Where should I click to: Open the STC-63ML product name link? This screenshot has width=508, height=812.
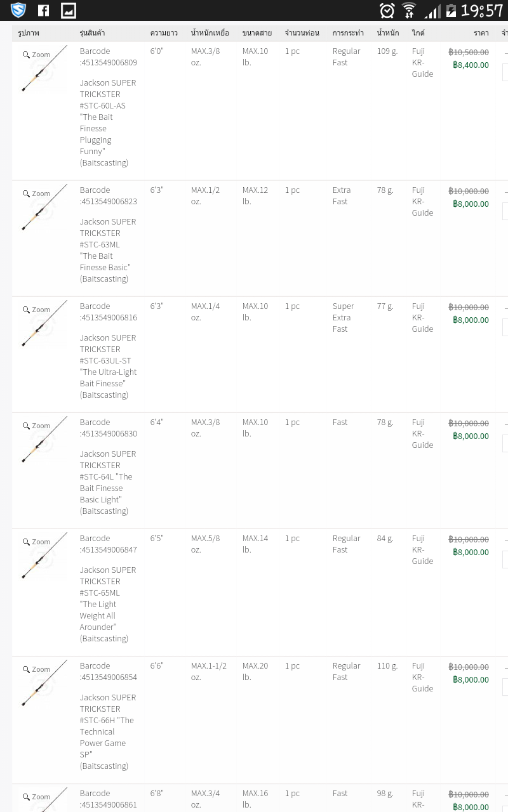(x=108, y=250)
